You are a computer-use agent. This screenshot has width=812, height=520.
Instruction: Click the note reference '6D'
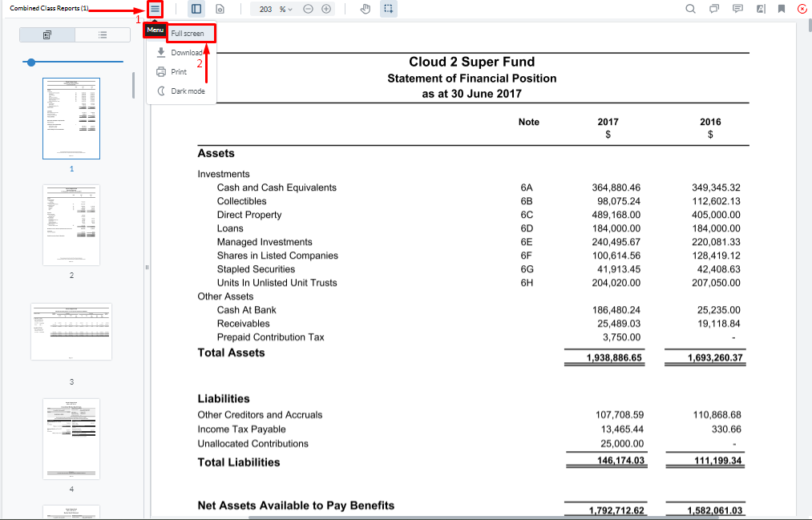527,228
